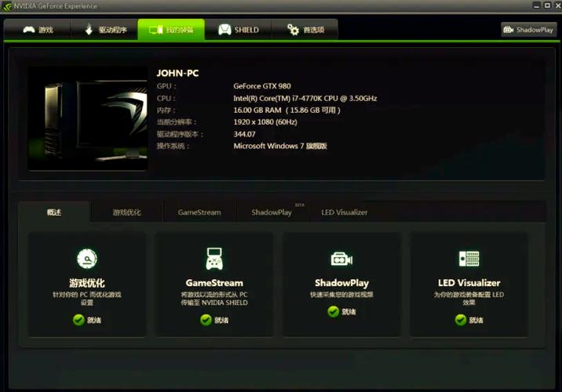Click the GameStream controller icon
Screen dimensions: 562x392
(x=214, y=259)
